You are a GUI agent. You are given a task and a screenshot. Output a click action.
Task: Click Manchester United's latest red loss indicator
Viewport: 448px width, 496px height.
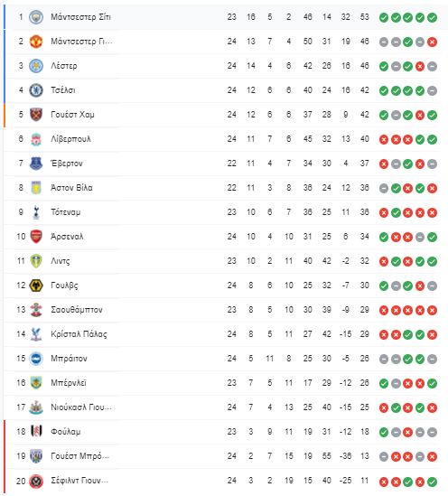point(432,42)
